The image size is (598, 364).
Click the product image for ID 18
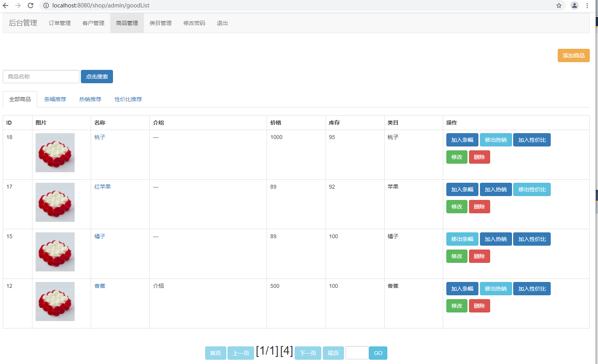click(x=55, y=153)
